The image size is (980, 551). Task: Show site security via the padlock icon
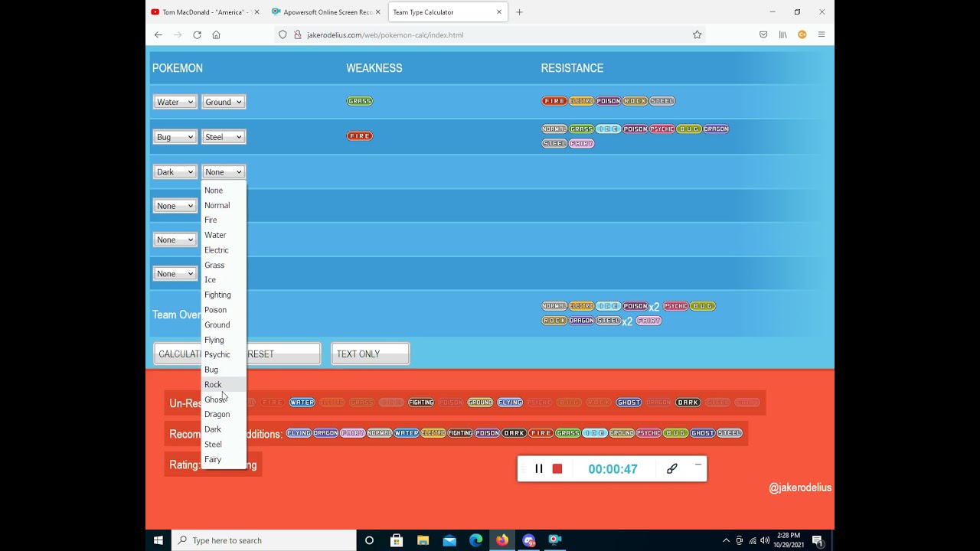click(x=298, y=34)
